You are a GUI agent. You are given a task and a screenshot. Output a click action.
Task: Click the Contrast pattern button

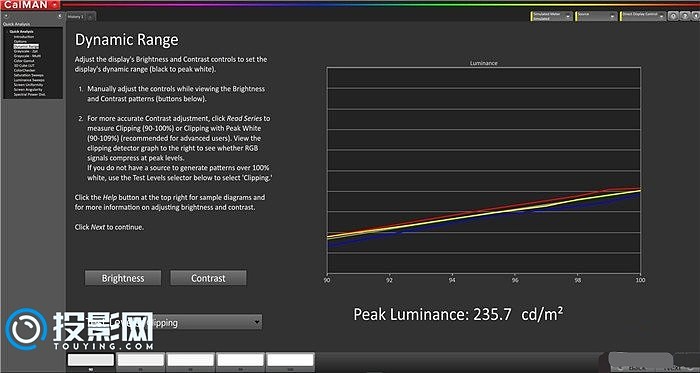point(208,278)
